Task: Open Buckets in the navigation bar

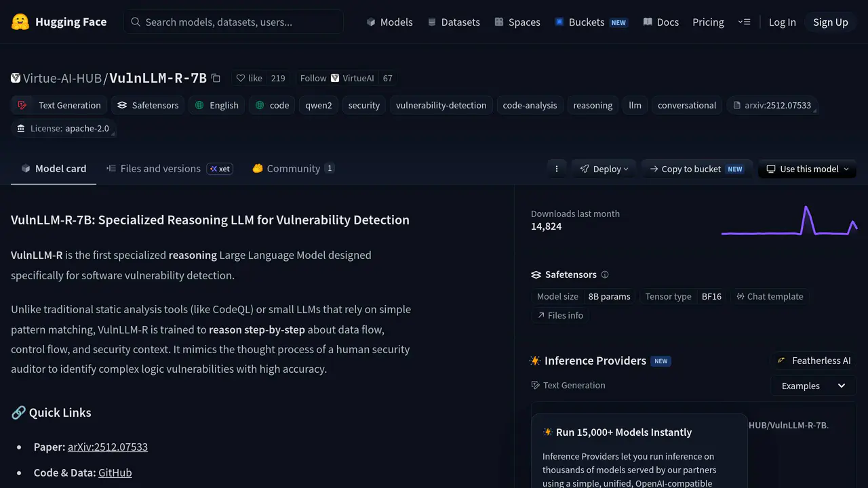Action: click(x=591, y=22)
